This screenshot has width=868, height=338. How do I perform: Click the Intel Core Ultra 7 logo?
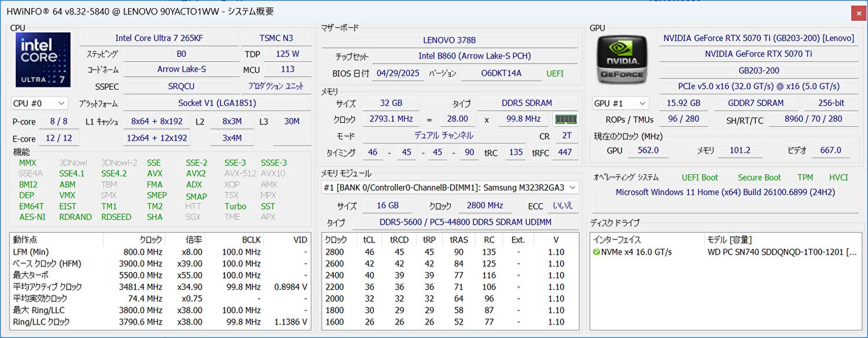[43, 60]
